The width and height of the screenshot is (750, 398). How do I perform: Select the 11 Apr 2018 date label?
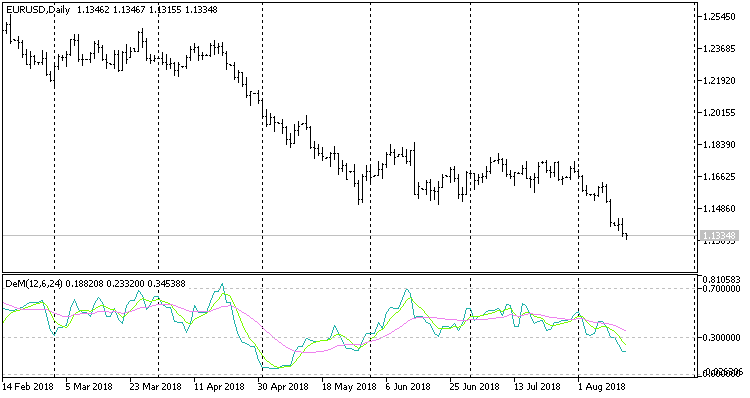(x=219, y=387)
